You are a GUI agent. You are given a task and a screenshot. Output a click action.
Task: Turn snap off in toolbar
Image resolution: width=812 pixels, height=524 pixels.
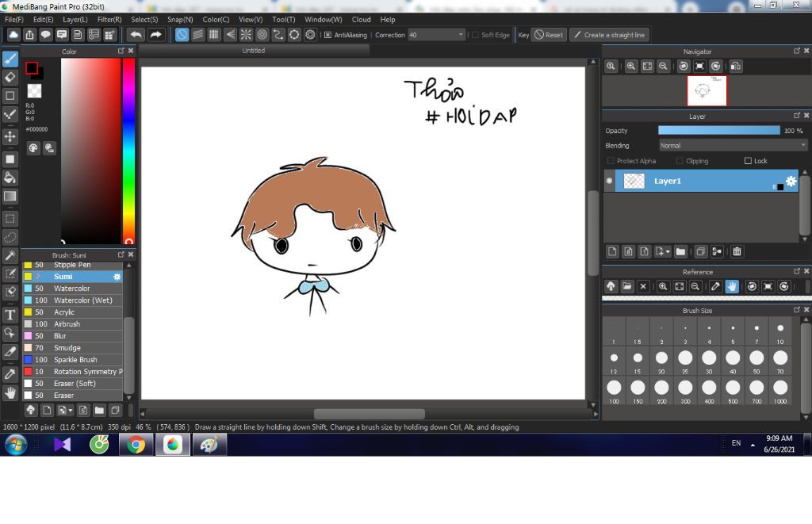coord(182,35)
